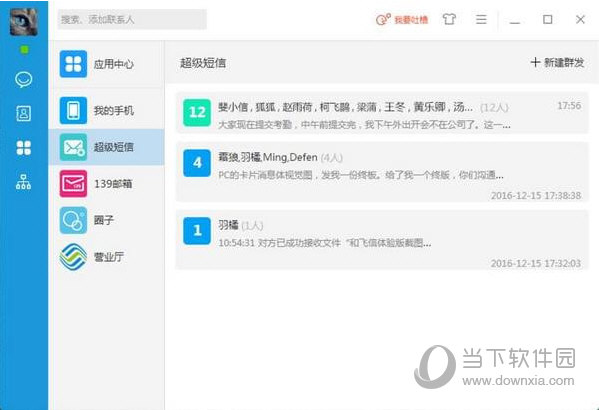This screenshot has height=410, width=599.
Task: Open the contacts sidebar icon
Action: (24, 113)
